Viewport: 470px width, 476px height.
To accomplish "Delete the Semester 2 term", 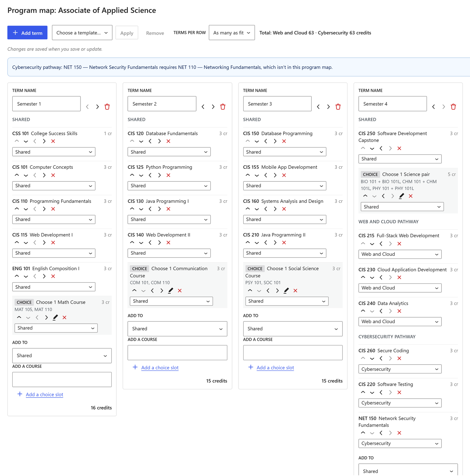I will point(223,107).
